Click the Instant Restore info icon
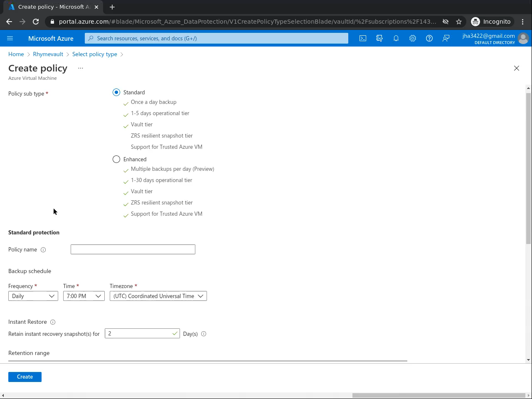This screenshot has height=399, width=532. (53, 322)
